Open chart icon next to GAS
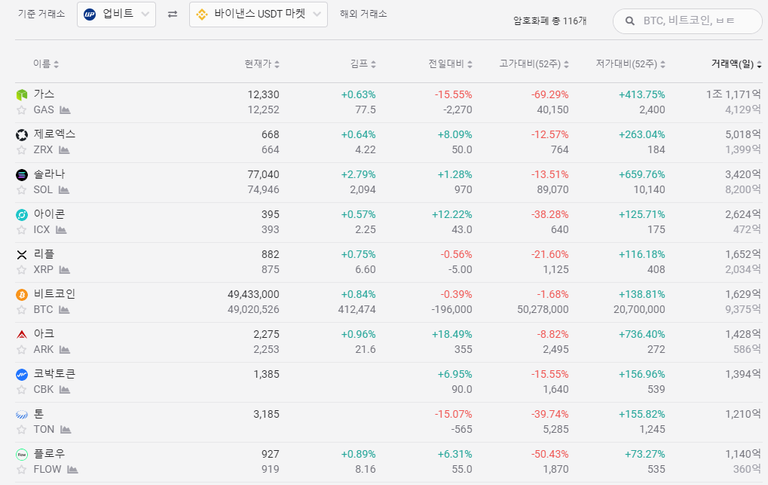Screen dimensions: 768x485 pos(65,110)
